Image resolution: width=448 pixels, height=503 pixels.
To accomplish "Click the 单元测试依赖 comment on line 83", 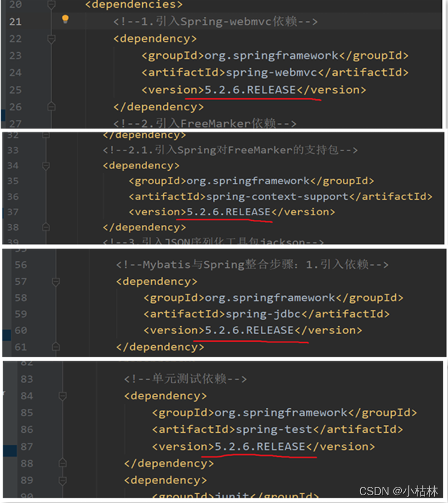I will point(185,379).
